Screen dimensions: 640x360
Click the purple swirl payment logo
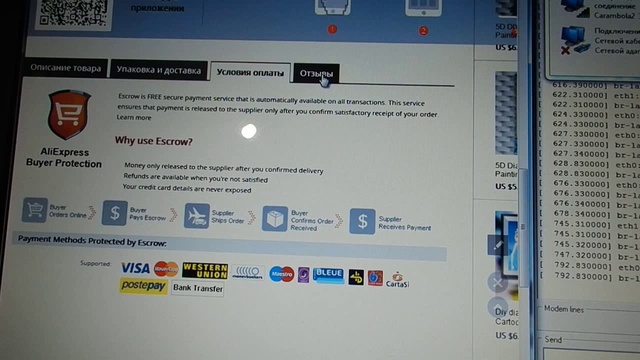303,275
